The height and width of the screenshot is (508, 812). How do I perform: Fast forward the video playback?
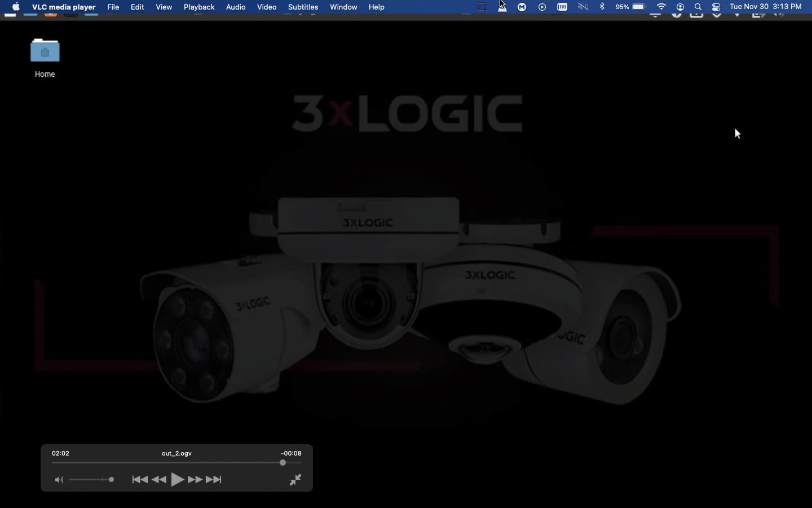tap(196, 481)
